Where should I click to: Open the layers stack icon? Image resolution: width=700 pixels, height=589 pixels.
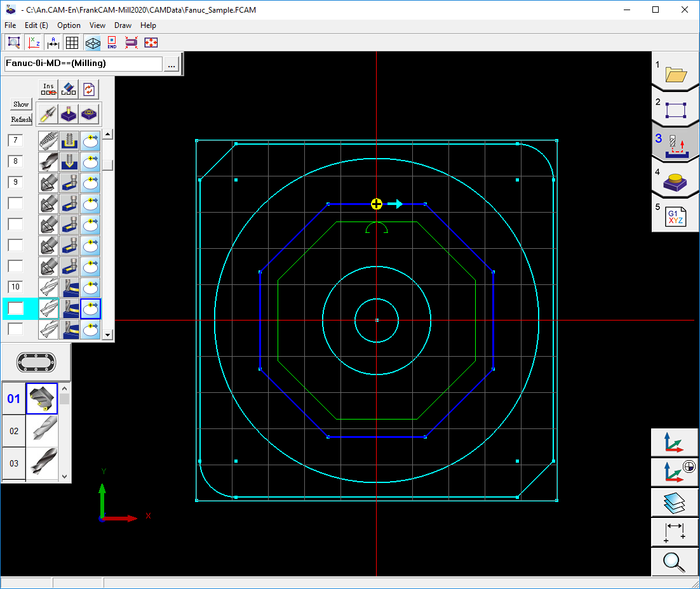pos(674,502)
